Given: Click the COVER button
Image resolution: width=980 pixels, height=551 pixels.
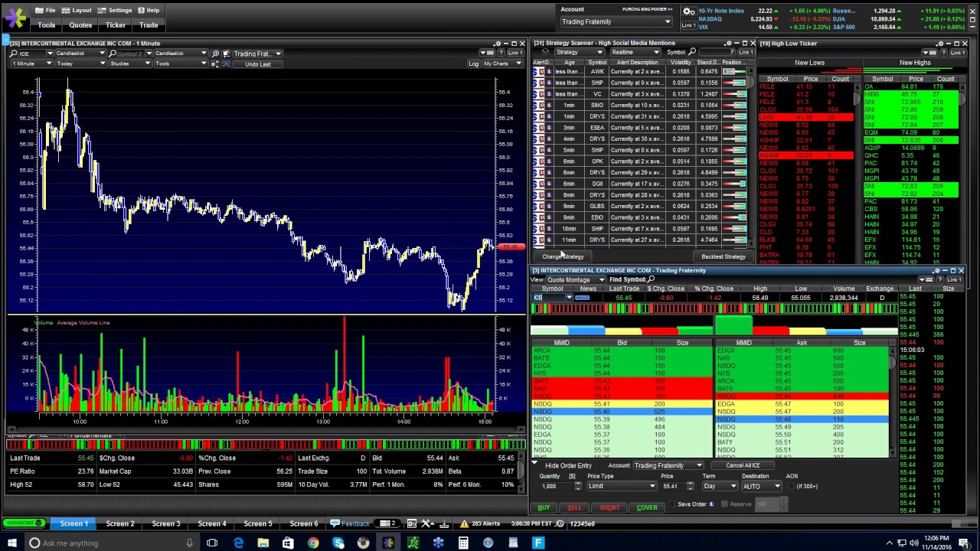Looking at the screenshot, I should 647,507.
